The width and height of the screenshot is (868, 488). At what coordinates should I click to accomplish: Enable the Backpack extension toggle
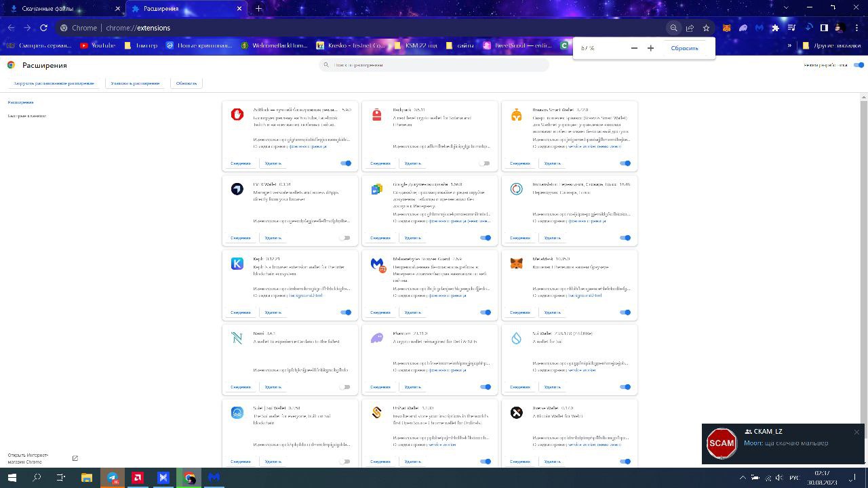point(484,163)
